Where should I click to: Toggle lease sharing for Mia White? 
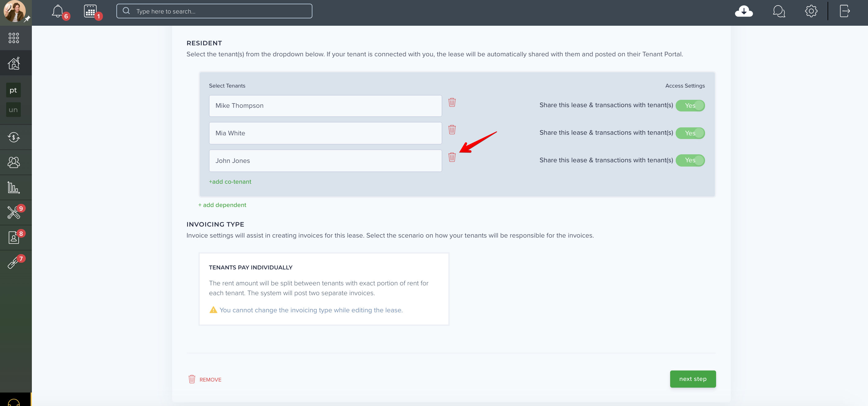point(690,133)
